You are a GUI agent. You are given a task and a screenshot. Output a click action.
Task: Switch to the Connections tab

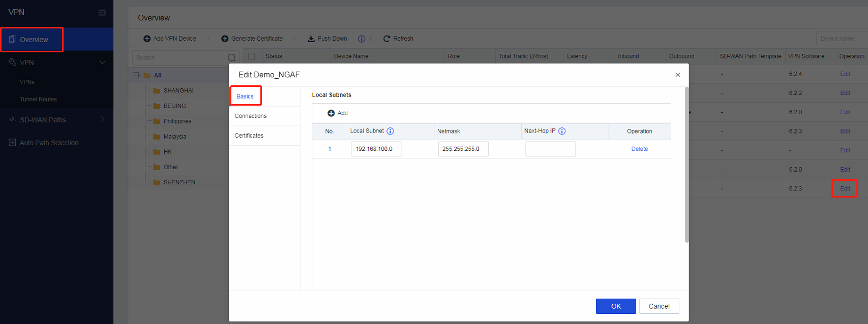pyautogui.click(x=251, y=116)
